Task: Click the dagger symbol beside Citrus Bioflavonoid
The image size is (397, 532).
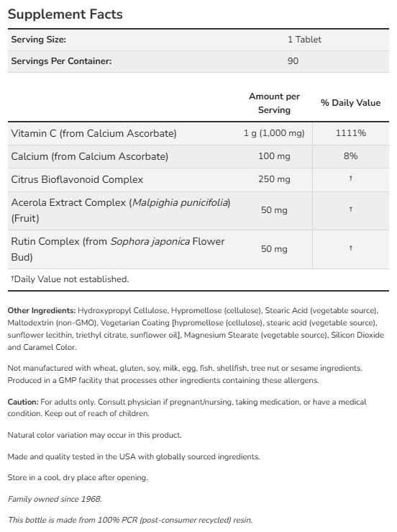Action: click(350, 178)
